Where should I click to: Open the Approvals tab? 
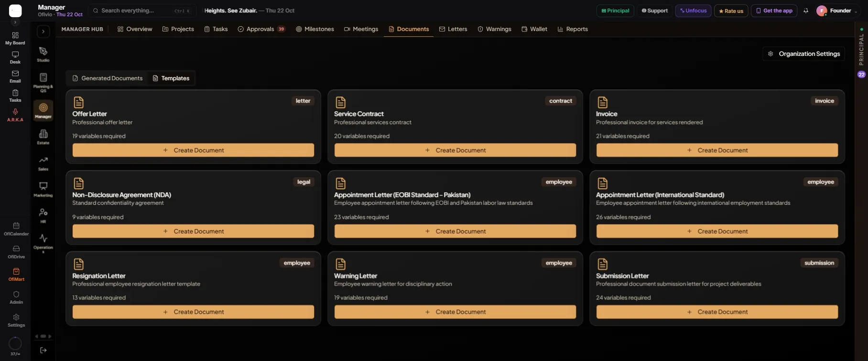261,29
